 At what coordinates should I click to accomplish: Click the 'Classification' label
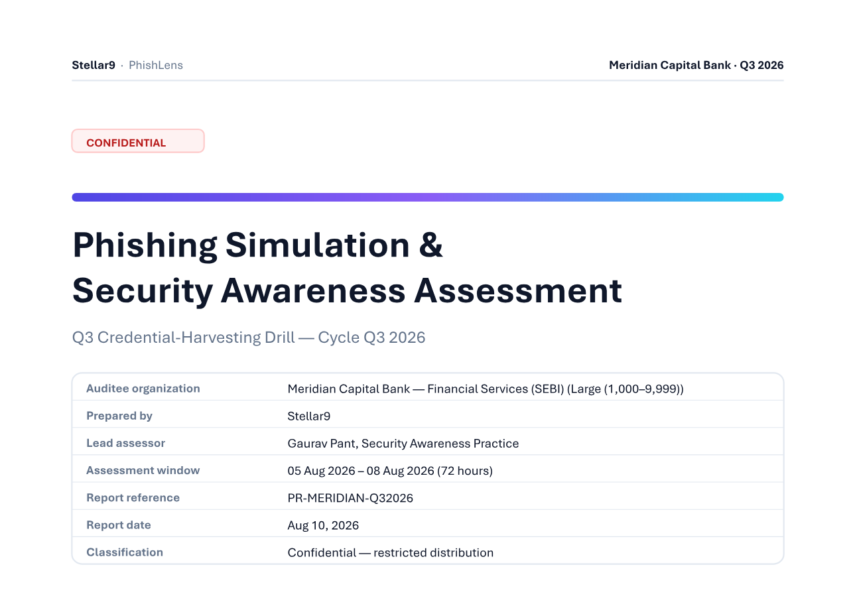pos(125,552)
